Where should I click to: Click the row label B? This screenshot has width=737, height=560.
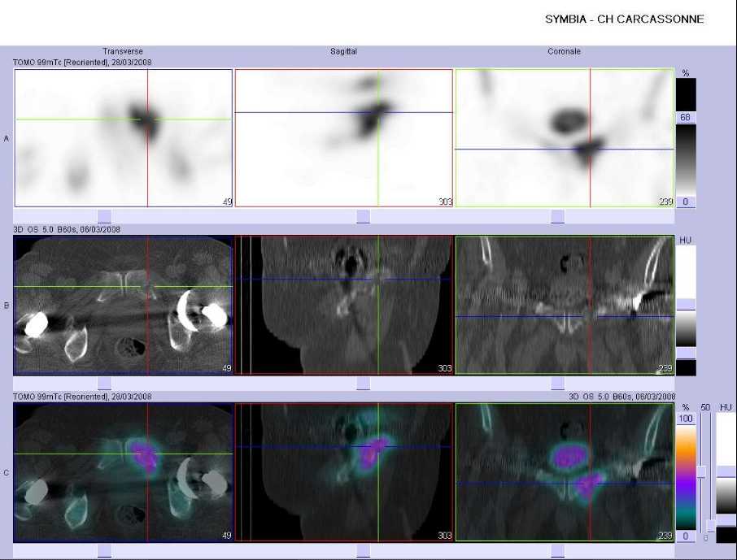point(7,306)
